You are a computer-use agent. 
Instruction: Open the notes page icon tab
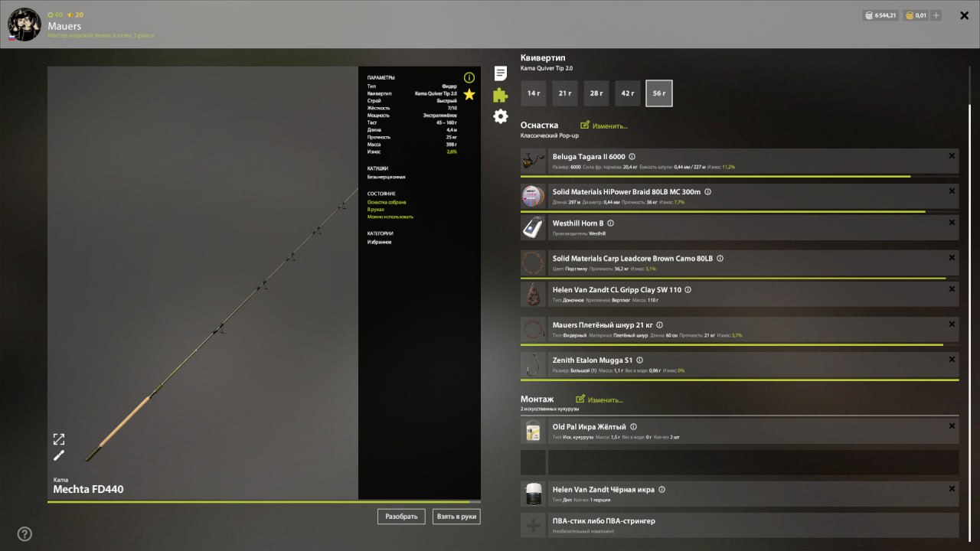(500, 73)
